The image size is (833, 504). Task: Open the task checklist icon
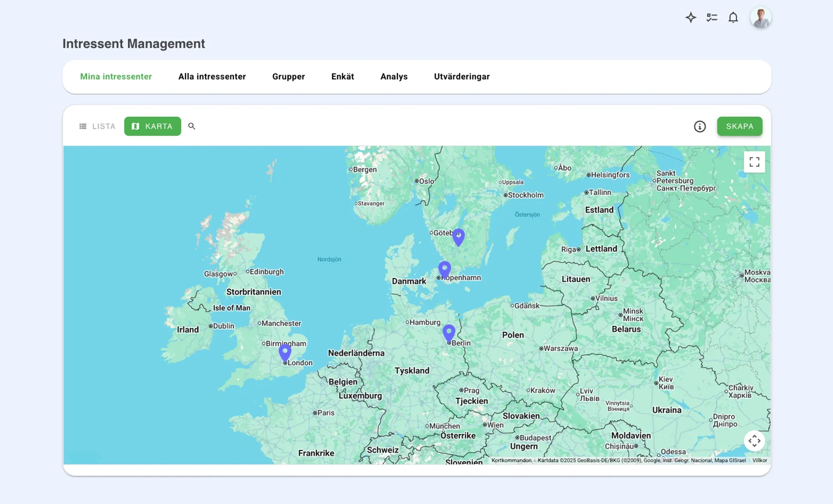[712, 18]
